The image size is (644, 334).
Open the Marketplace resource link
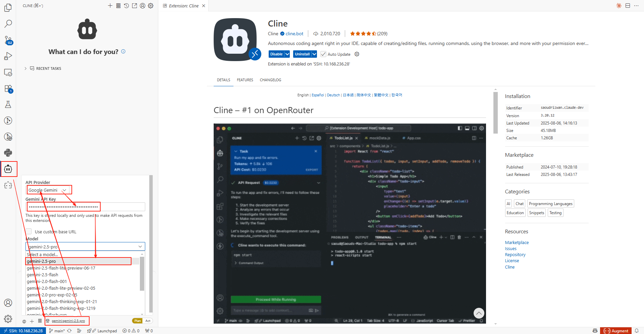point(517,242)
